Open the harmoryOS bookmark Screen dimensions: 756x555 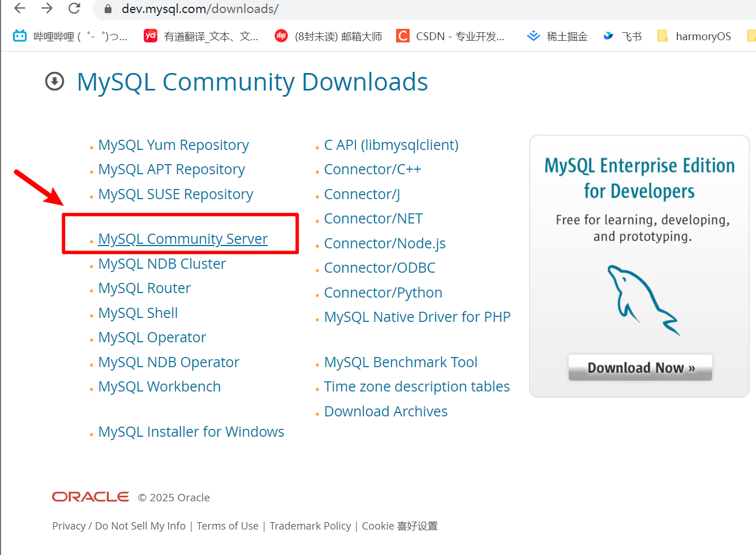(662, 36)
